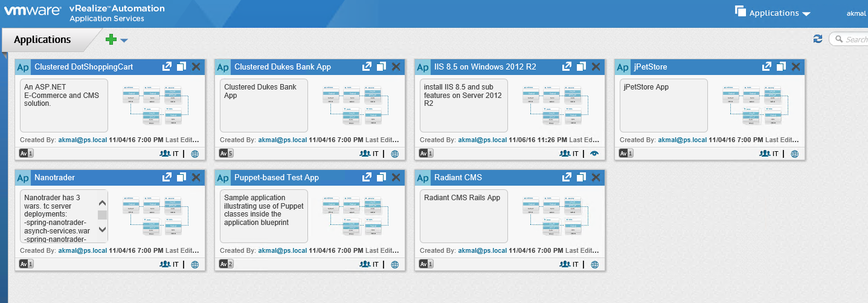Open the Clustered DotShoppingCart application
This screenshot has width=868, height=303.
(x=167, y=67)
